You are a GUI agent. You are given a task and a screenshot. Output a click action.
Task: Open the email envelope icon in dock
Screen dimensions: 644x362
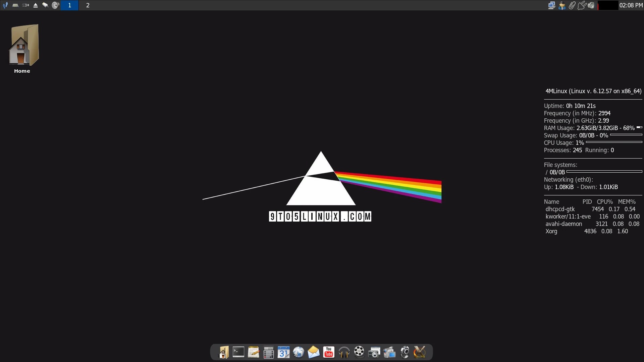314,352
